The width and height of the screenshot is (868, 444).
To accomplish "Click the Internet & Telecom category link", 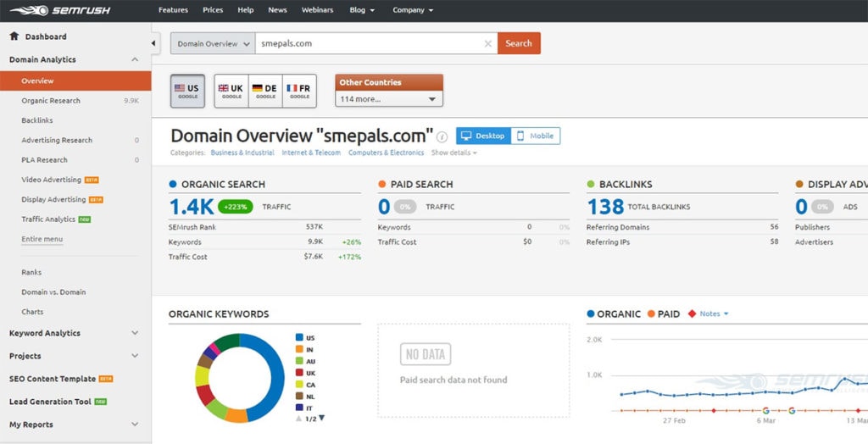I will [x=311, y=153].
